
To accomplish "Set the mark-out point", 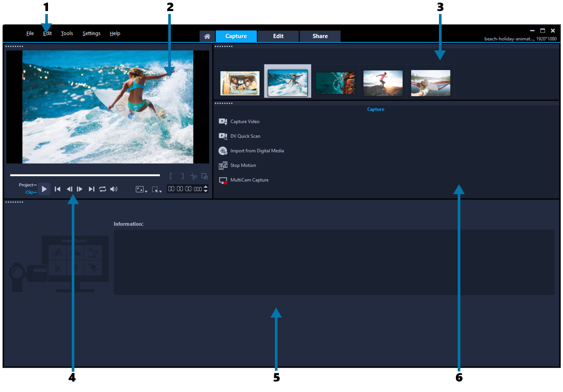I will [x=183, y=176].
